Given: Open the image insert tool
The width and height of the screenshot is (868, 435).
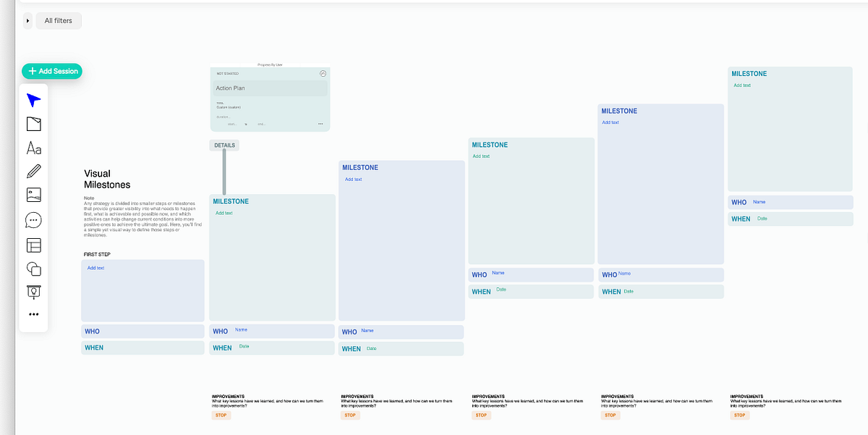Looking at the screenshot, I should click(x=33, y=195).
